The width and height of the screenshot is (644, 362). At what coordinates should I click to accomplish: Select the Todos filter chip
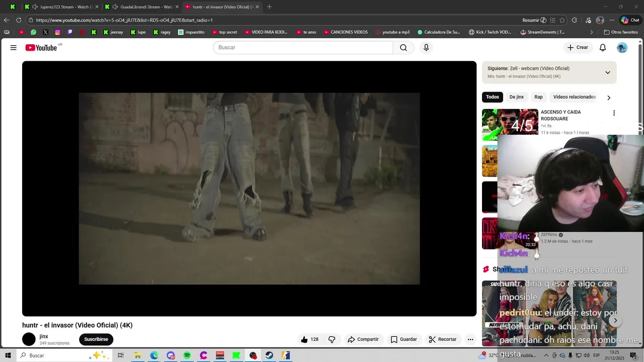(493, 97)
